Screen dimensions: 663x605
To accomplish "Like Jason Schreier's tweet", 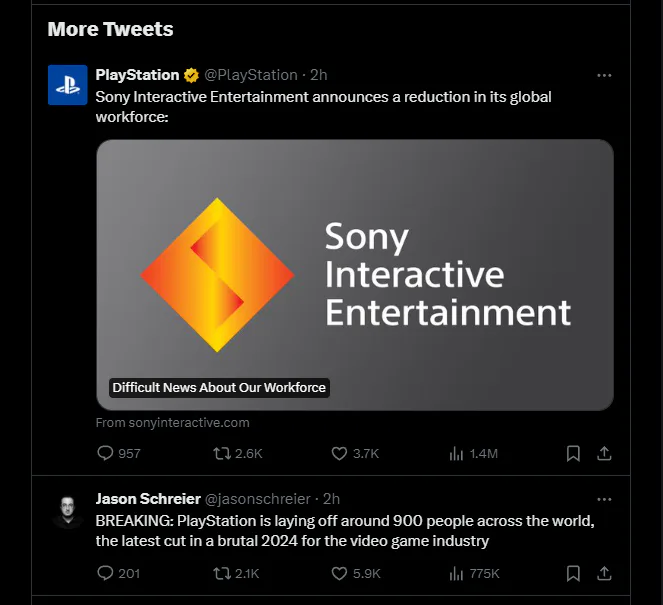I will click(x=339, y=573).
